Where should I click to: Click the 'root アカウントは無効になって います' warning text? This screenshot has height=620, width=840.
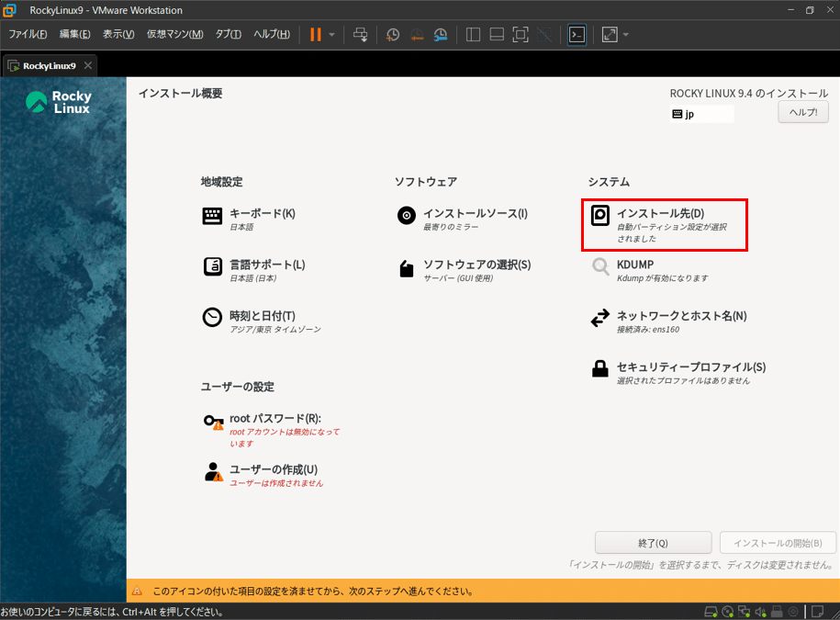285,438
